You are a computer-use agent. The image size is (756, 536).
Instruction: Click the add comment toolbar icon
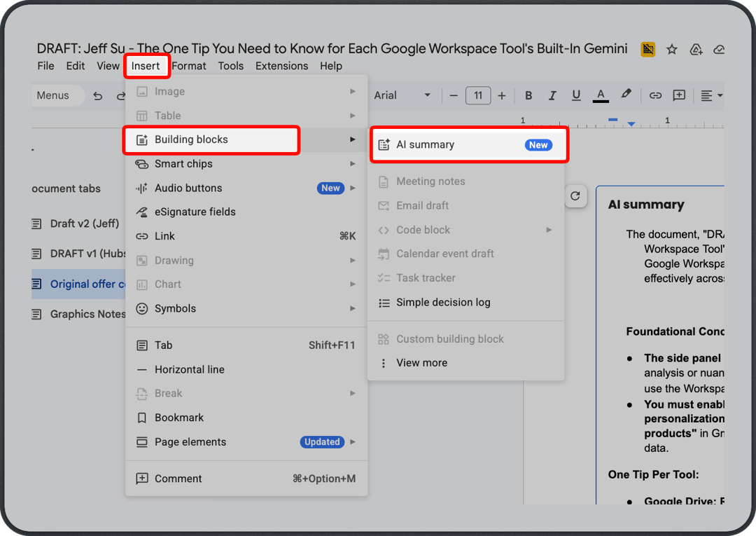[679, 95]
